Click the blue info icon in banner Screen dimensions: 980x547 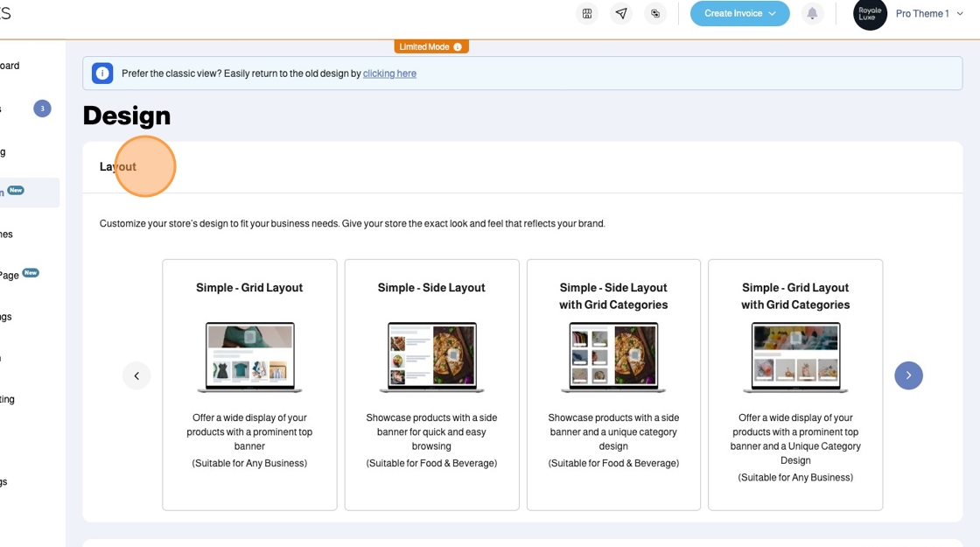[x=102, y=74]
